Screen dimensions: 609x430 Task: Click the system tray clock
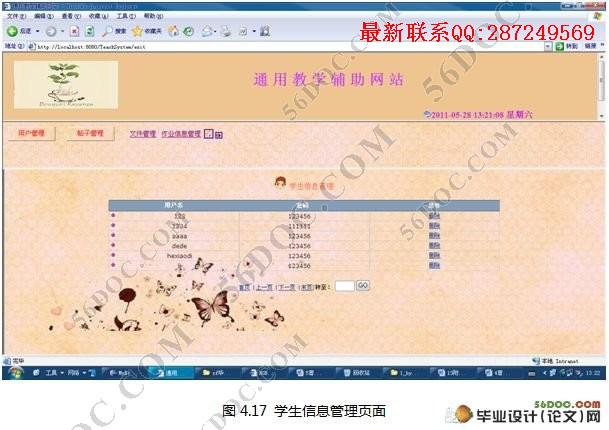tap(593, 373)
